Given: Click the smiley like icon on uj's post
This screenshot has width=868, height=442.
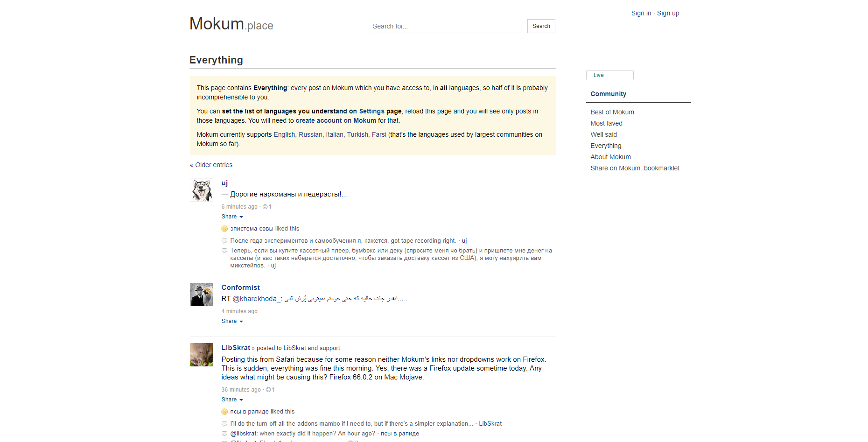Looking at the screenshot, I should point(265,207).
